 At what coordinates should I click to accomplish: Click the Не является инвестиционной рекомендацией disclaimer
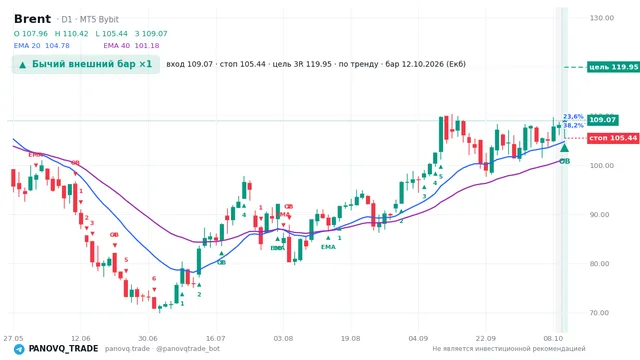509,349
